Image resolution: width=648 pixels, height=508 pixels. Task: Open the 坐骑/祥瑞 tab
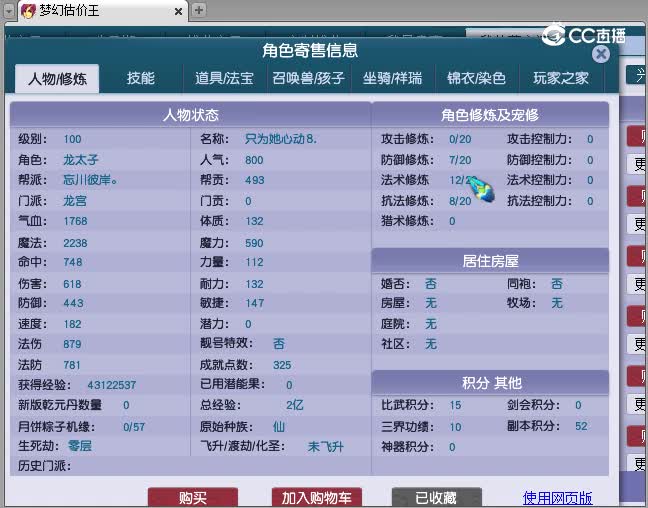click(392, 78)
